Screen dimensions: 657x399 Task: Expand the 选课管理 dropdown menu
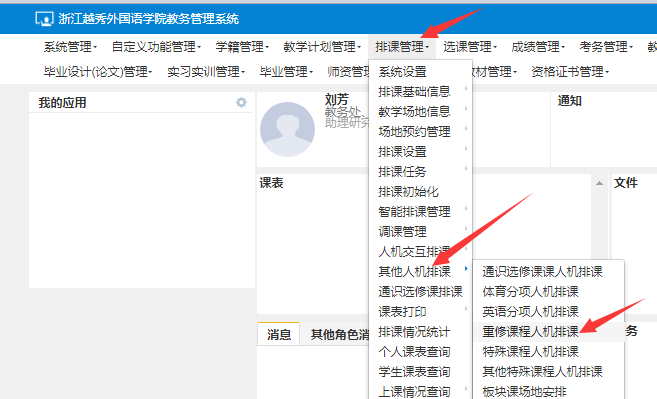pyautogui.click(x=470, y=47)
